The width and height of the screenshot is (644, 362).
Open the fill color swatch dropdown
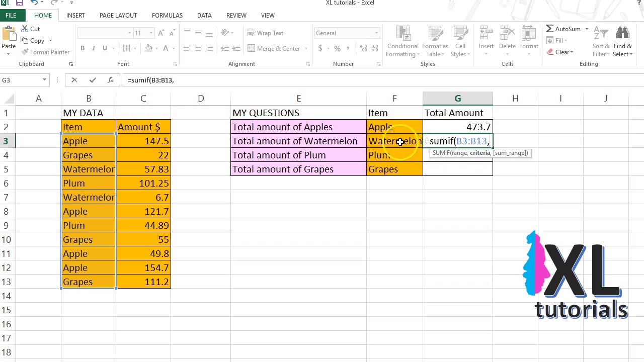pyautogui.click(x=157, y=48)
